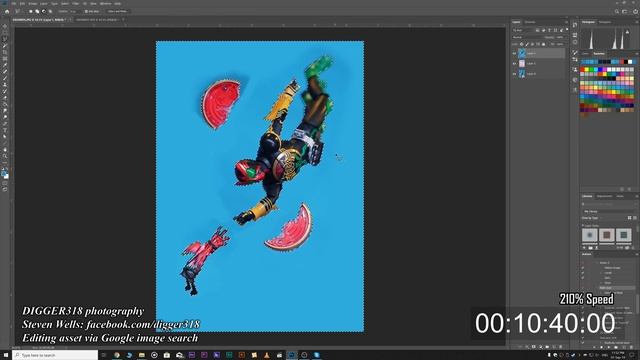Toggle the Anti-alias checkbox
Viewport: 640px width, 360px height.
(86, 11)
